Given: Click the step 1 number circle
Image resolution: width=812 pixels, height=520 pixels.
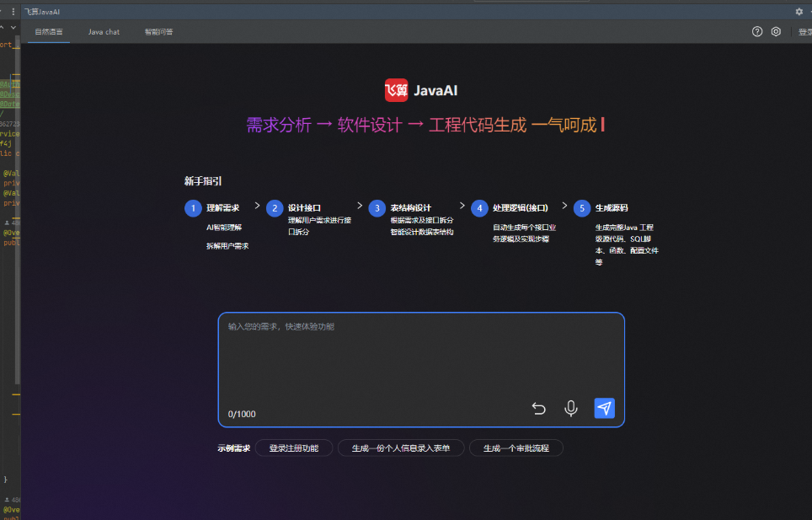Looking at the screenshot, I should click(193, 208).
